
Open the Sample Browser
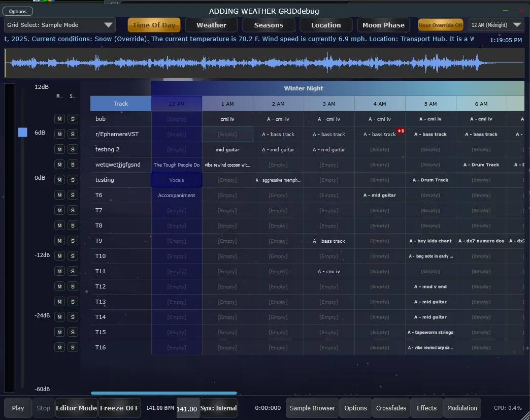pyautogui.click(x=312, y=408)
